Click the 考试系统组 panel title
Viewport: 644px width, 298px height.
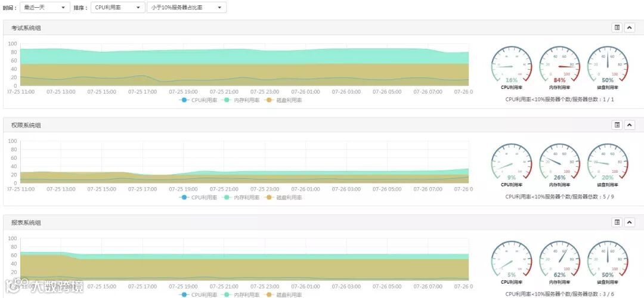pos(26,28)
